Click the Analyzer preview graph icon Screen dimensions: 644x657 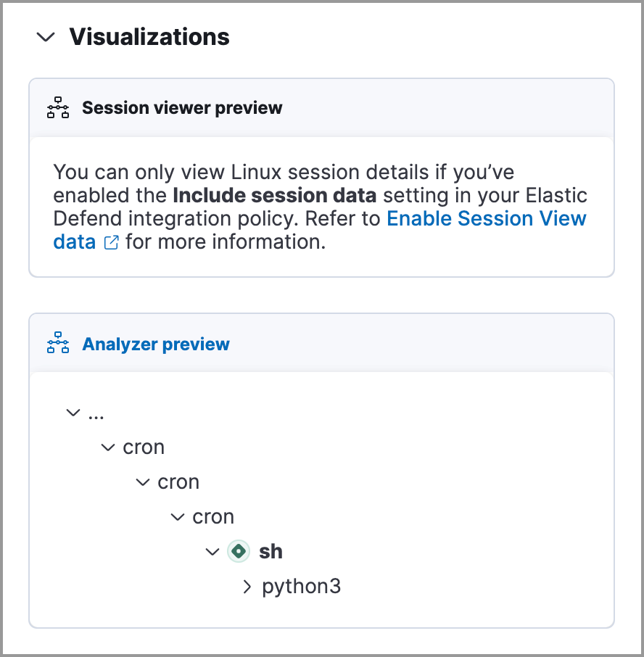coord(57,342)
